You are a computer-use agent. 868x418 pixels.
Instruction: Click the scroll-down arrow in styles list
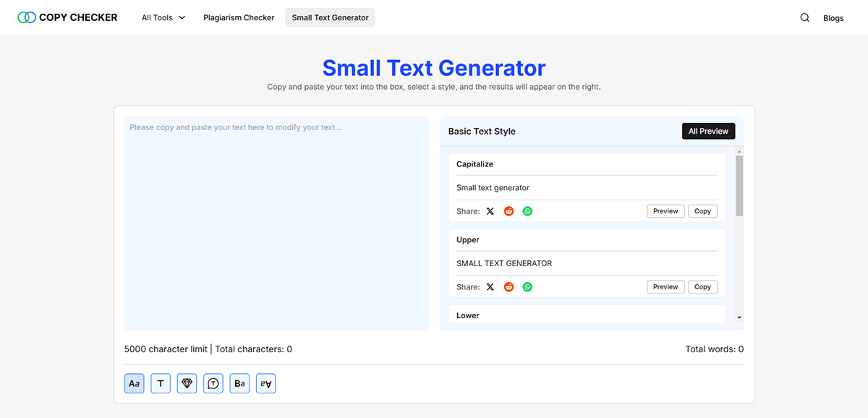pyautogui.click(x=739, y=317)
